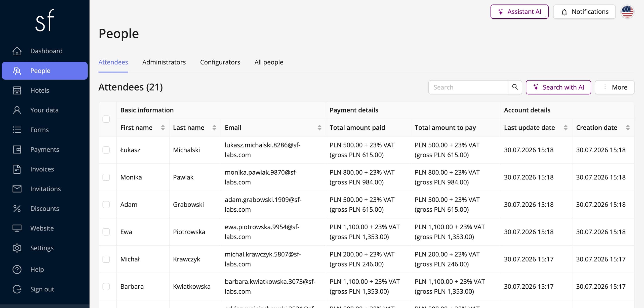Viewport: 644px width, 308px height.
Task: Click email lukasz.michalski.8286@sf-labs.com
Action: coord(263,150)
